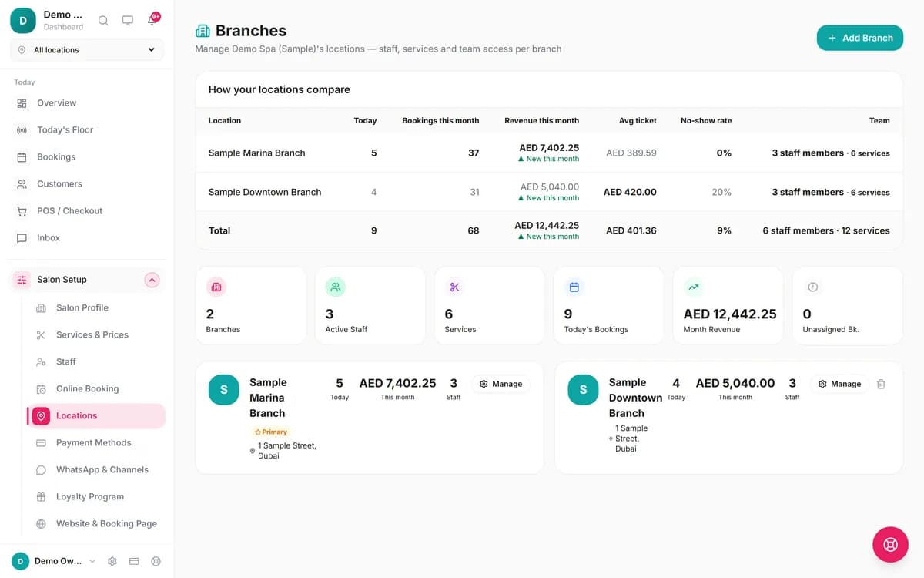Screen dimensions: 924x578
Task: Click Manage on Sample Downtown Branch card
Action: click(x=839, y=384)
